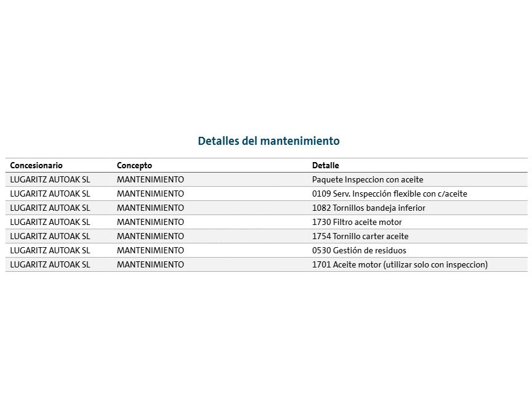This screenshot has height=400, width=532.
Task: Click LUGARITZ AUTOAK SL in the 1701 Aceite motor row
Action: click(x=50, y=265)
